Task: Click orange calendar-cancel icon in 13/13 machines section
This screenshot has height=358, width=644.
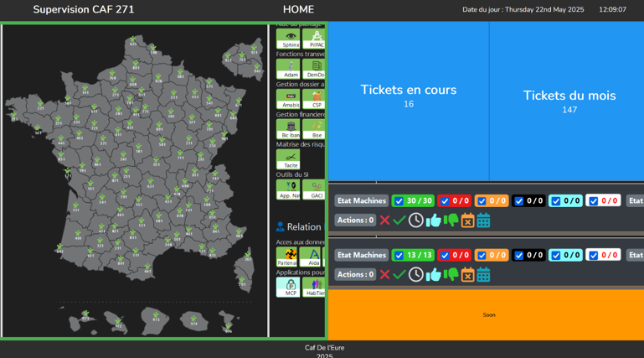Action: click(467, 275)
